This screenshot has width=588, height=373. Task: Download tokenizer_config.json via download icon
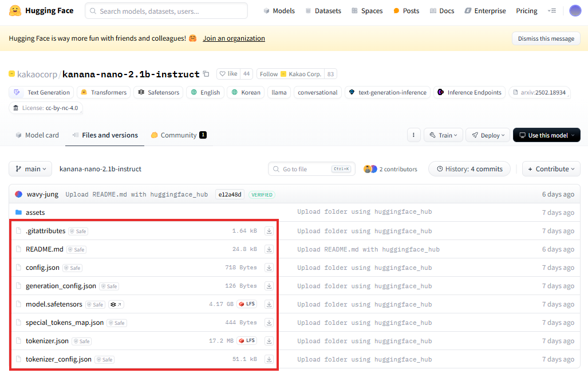pyautogui.click(x=269, y=359)
